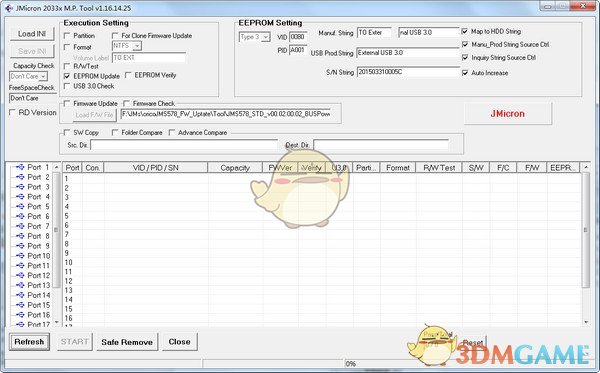Enable the Advance Compare checkbox
Viewport: 600px width, 373px height.
click(172, 132)
